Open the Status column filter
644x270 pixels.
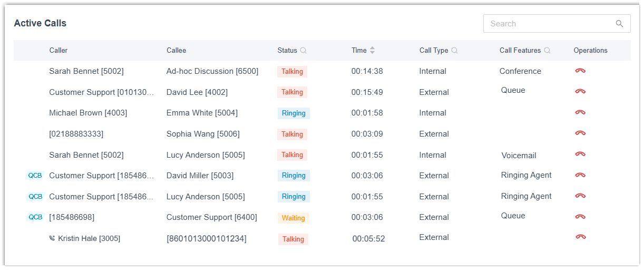coord(303,51)
